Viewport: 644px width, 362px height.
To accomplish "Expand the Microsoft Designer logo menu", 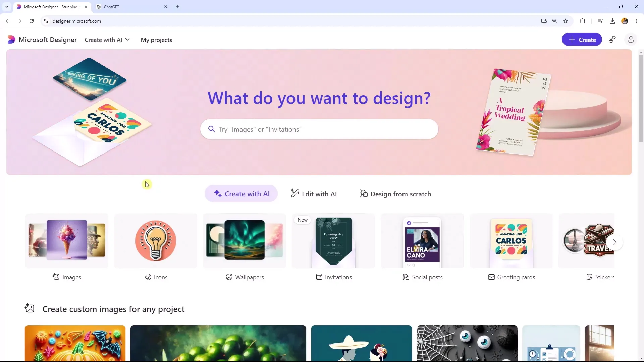I will (x=11, y=39).
